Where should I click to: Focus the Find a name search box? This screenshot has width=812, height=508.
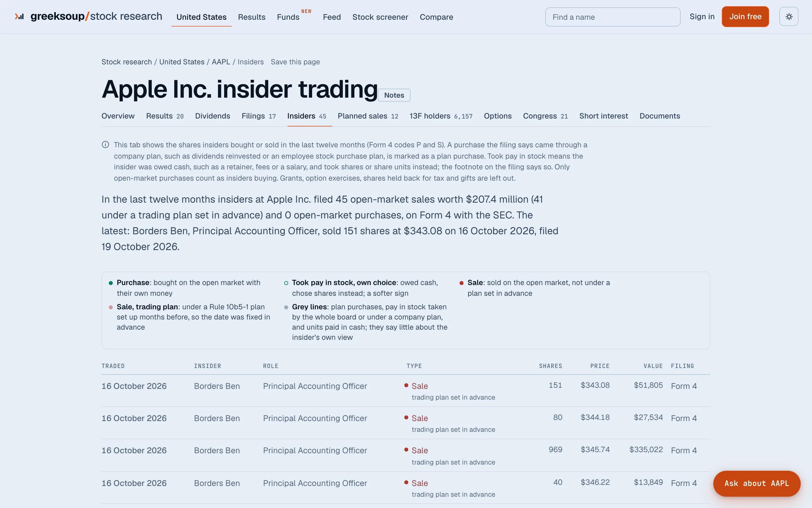613,17
